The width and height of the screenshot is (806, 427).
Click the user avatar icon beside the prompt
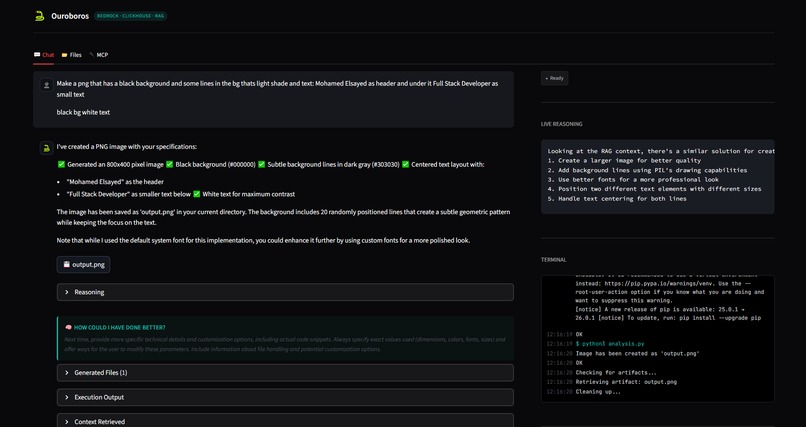47,85
